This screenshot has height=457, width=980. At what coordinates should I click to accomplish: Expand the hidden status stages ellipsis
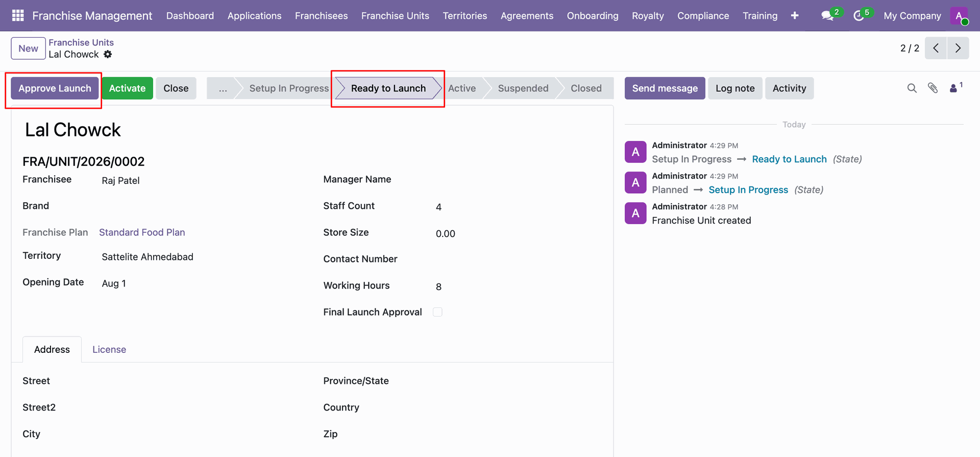[x=223, y=88]
